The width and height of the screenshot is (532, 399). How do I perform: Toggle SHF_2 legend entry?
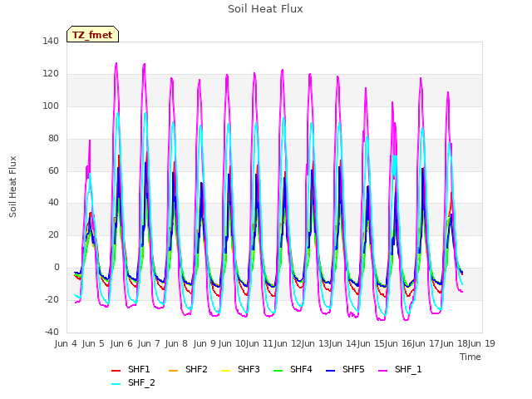point(133,382)
